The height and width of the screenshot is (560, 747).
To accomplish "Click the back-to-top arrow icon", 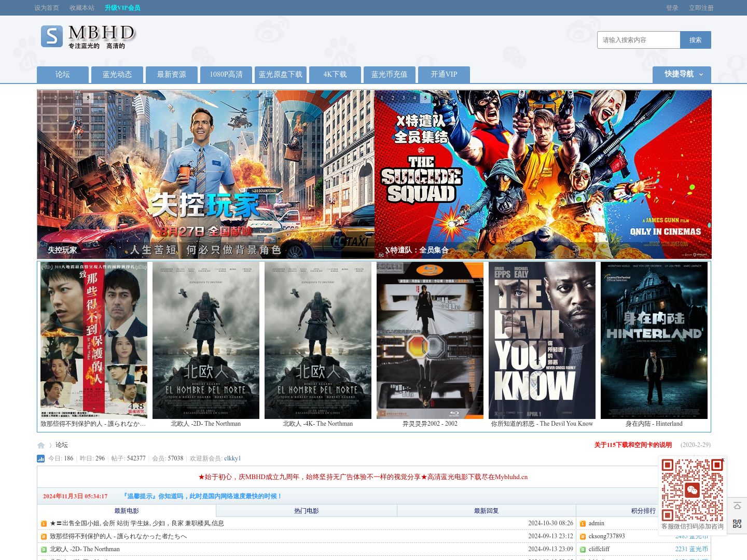I will pos(737,506).
